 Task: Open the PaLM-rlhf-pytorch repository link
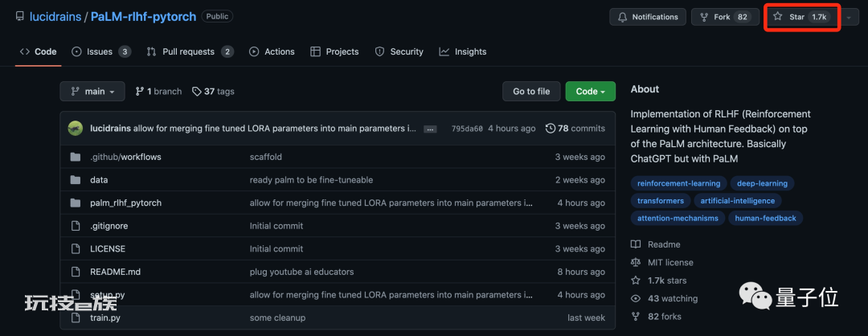[x=143, y=17]
